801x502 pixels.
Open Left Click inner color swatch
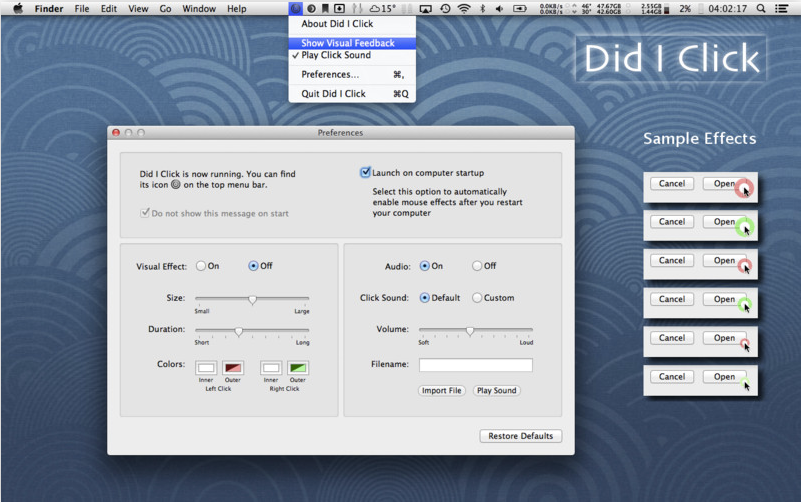point(206,368)
